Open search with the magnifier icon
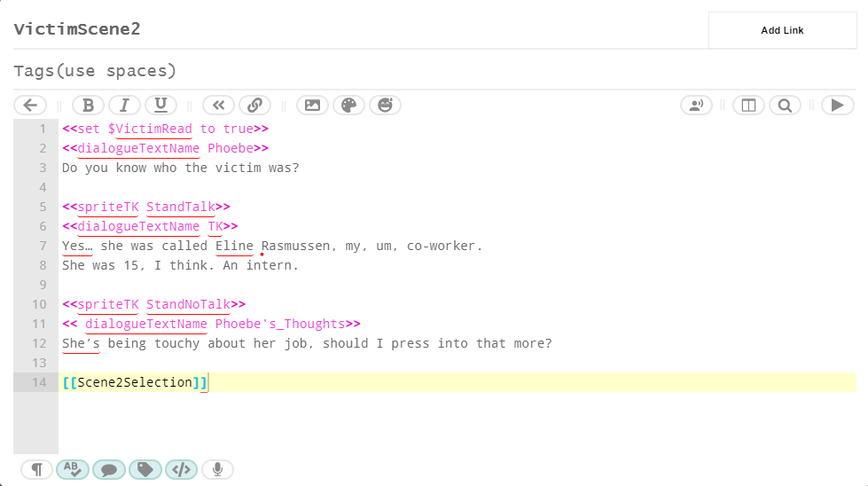Screen dimensions: 868x486 pos(785,106)
